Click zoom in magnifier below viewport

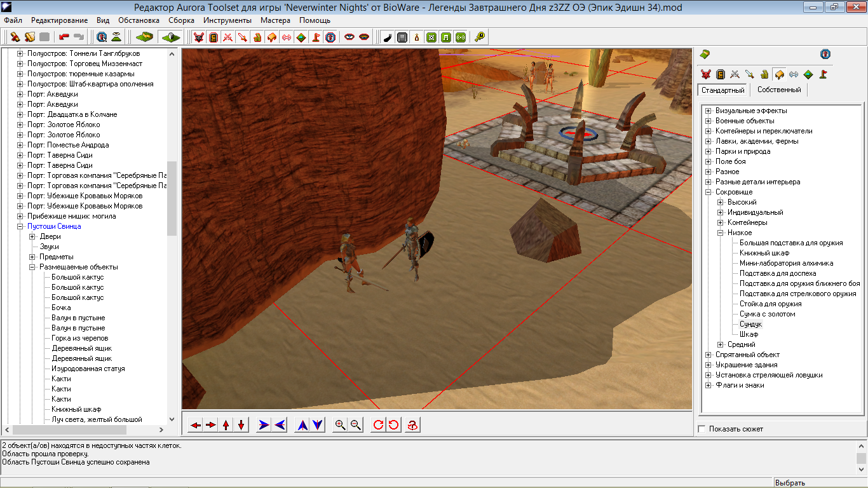(x=341, y=425)
